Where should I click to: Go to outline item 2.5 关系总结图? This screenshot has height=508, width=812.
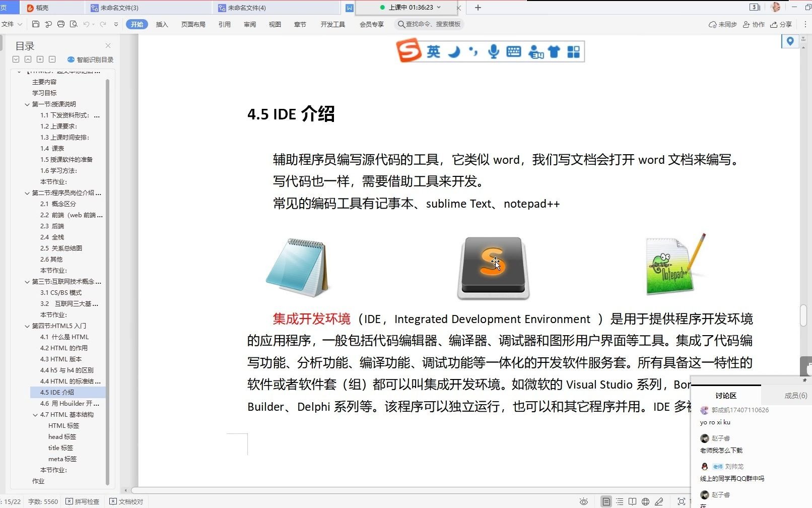(x=61, y=248)
